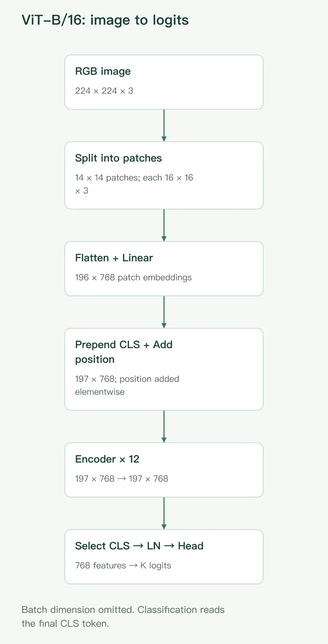
Task: Select the Select CLS → LN → Head box
Action: point(164,557)
